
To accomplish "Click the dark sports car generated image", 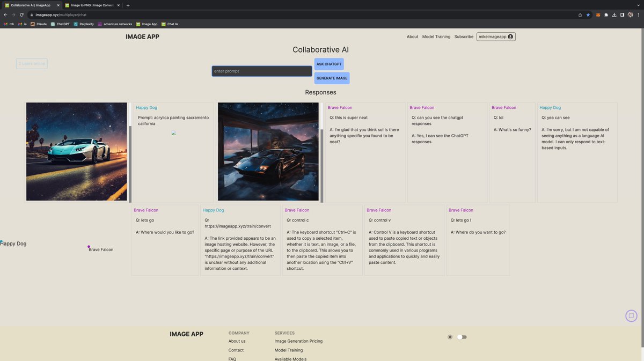I will (268, 152).
